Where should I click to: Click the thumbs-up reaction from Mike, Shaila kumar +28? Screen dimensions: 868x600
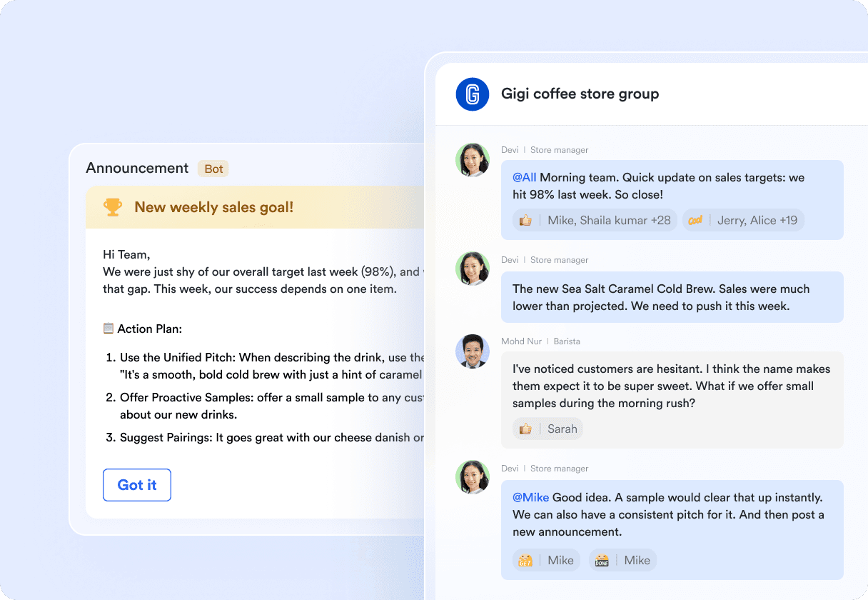click(525, 220)
